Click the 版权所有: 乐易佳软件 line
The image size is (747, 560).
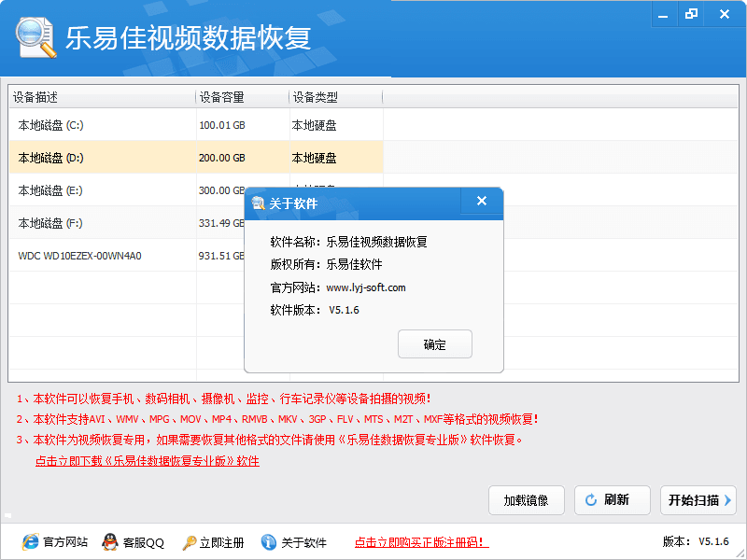(x=326, y=264)
